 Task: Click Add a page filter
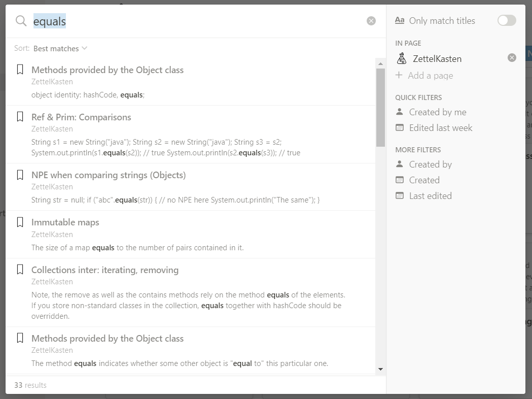coord(430,76)
